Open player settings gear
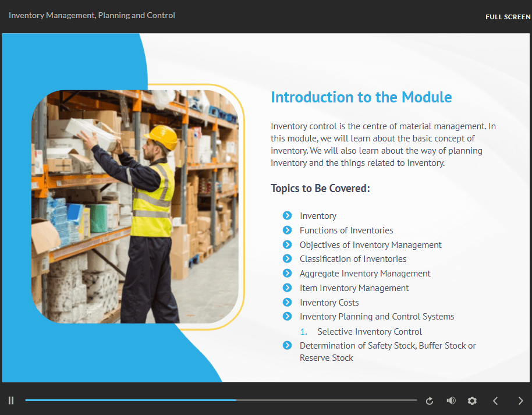The height and width of the screenshot is (415, 532). pos(472,401)
